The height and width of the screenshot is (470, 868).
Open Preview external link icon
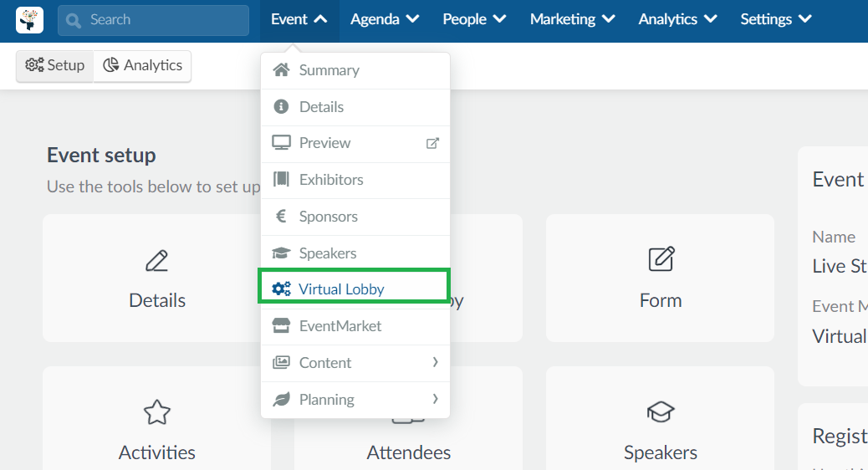[432, 143]
